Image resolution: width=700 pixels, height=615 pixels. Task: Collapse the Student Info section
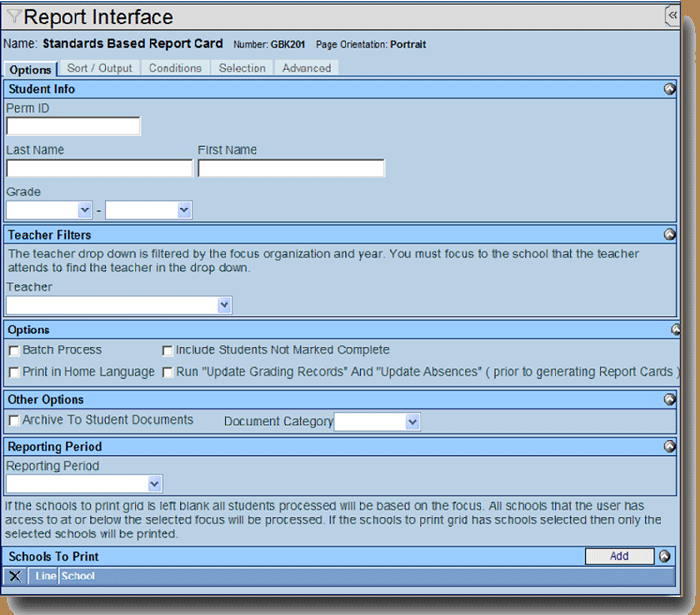click(670, 89)
